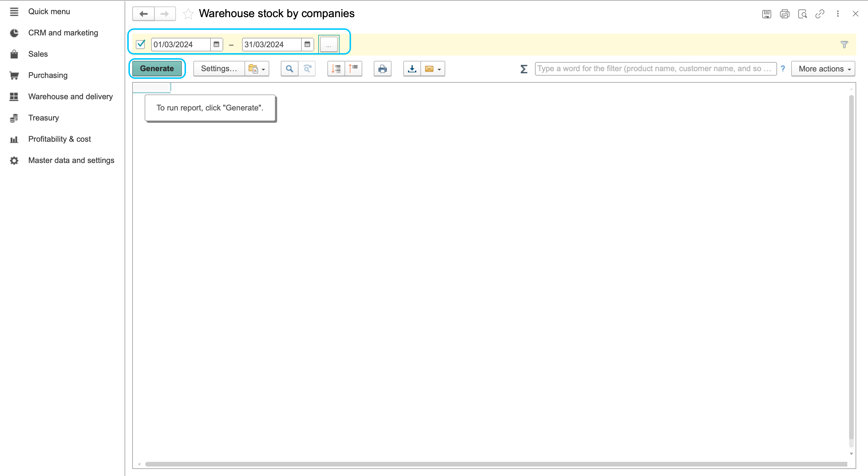Open the report options dropdown next to Settings

pyautogui.click(x=257, y=69)
